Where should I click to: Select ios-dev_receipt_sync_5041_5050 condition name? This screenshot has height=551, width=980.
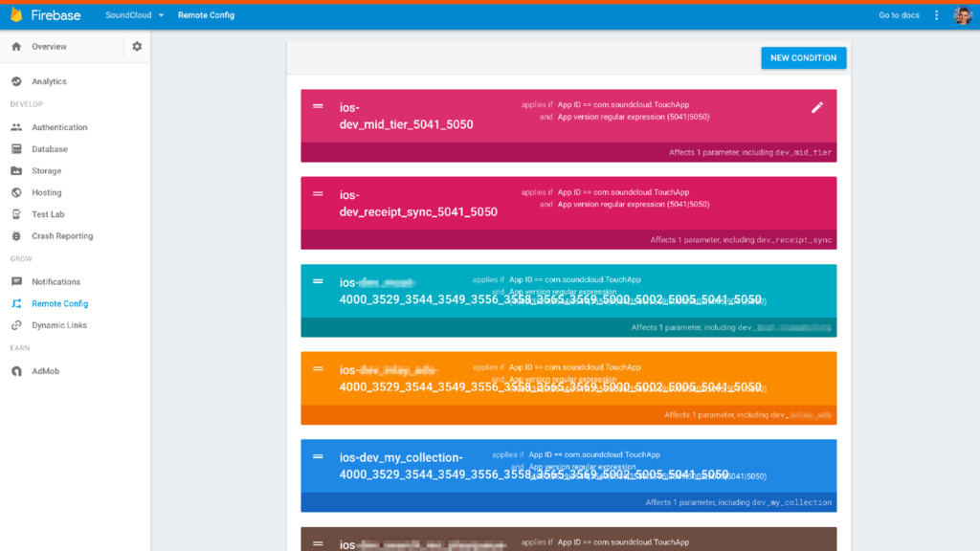click(x=418, y=204)
